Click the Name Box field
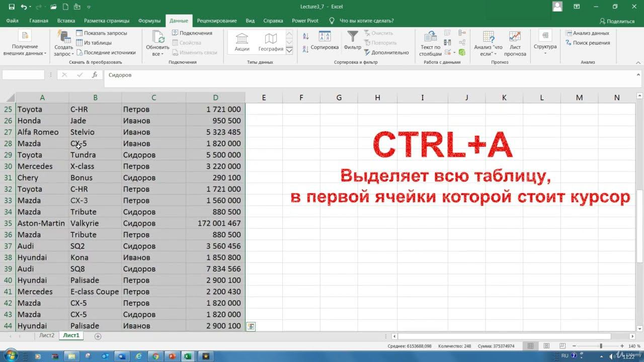The height and width of the screenshot is (362, 644). coord(23,75)
